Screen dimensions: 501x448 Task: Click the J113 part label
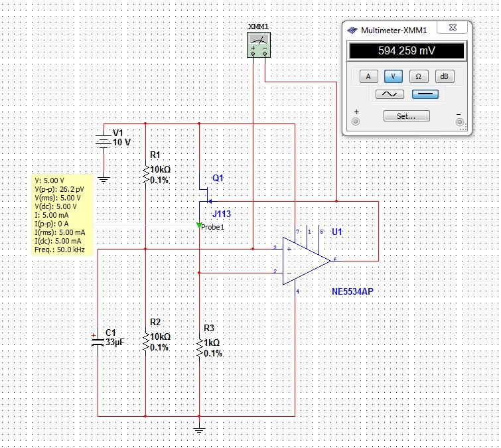[x=222, y=214]
